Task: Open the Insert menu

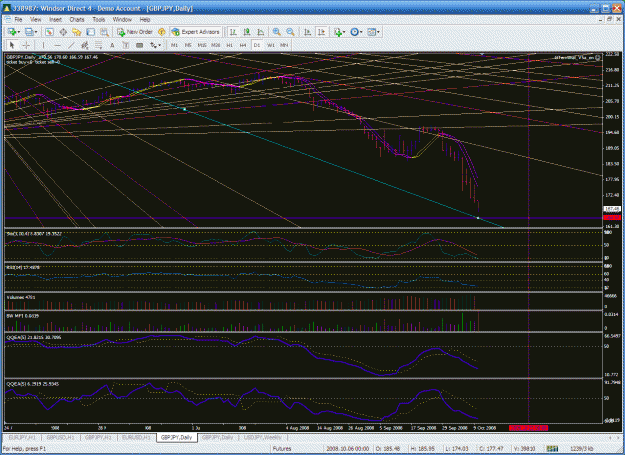Action: 55,19
